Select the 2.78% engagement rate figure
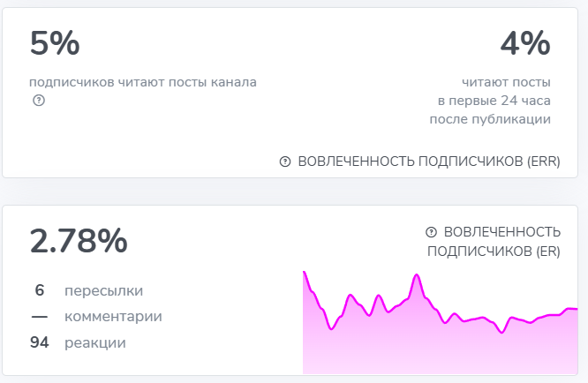Viewport: 588px width, 383px height. (79, 241)
